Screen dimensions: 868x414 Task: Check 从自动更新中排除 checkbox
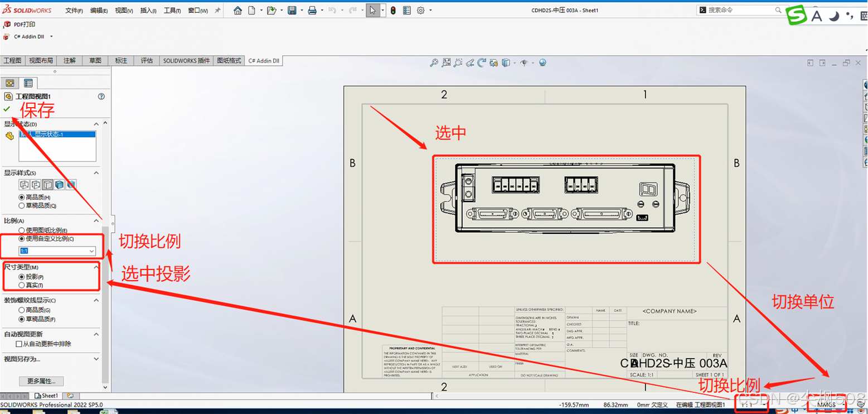[19, 344]
